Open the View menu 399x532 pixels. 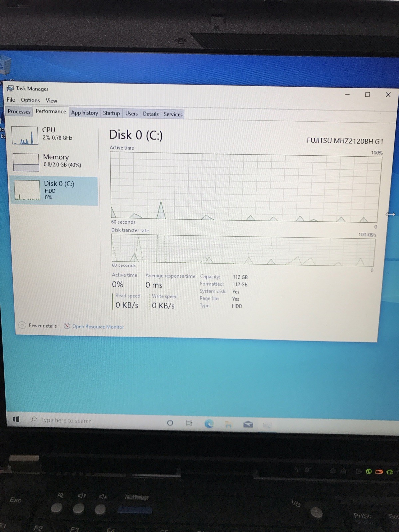tap(51, 100)
